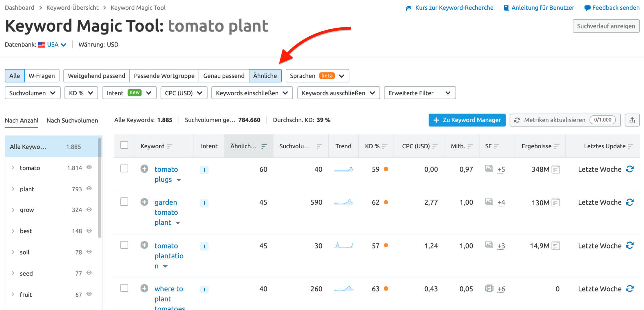Image resolution: width=644 pixels, height=310 pixels.
Task: Select the Alle tab
Action: (x=15, y=76)
